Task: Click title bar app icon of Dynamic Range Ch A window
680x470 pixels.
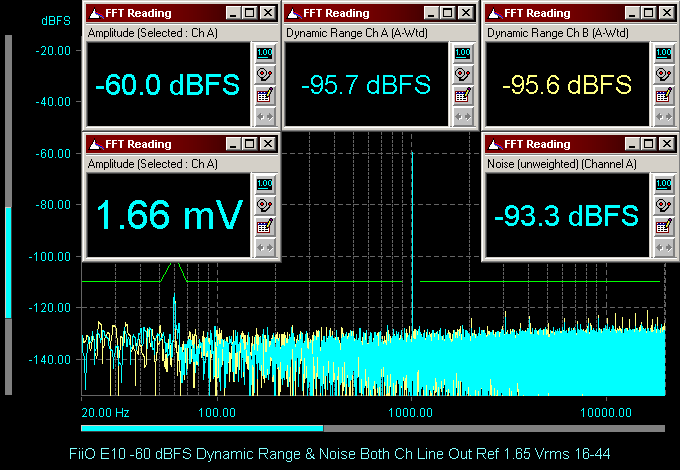Action: coord(294,13)
